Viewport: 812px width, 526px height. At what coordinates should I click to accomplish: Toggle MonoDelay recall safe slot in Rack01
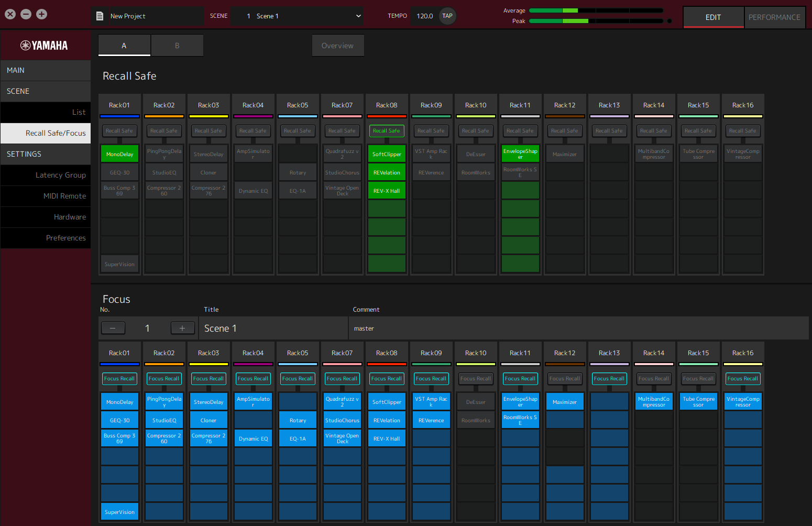coord(119,154)
